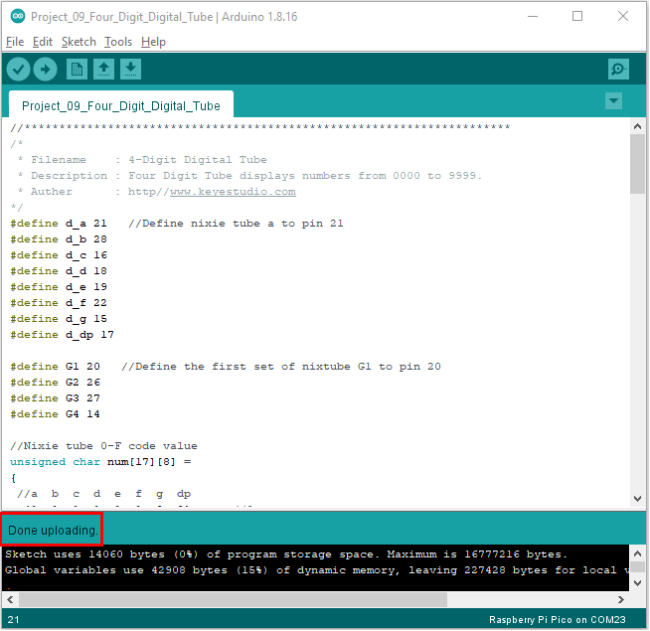This screenshot has height=631, width=650.
Task: Open the Tools menu
Action: coord(118,42)
